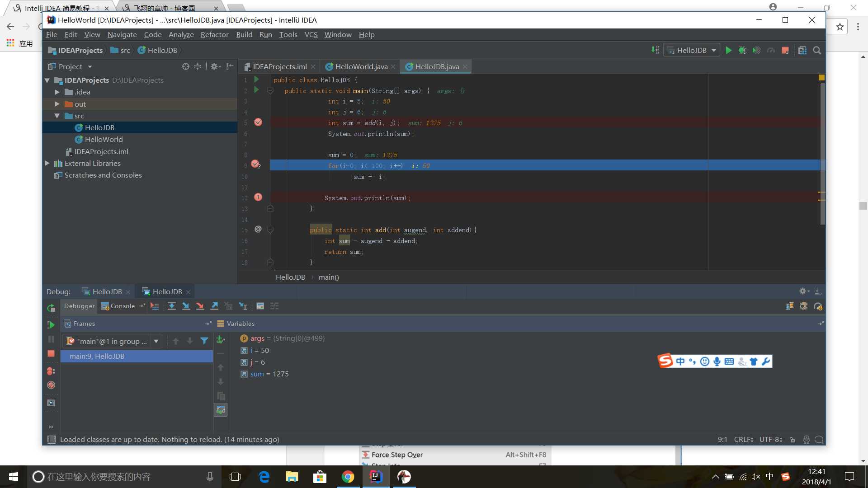The image size is (868, 488).
Task: Collapse the src folder
Action: 57,116
